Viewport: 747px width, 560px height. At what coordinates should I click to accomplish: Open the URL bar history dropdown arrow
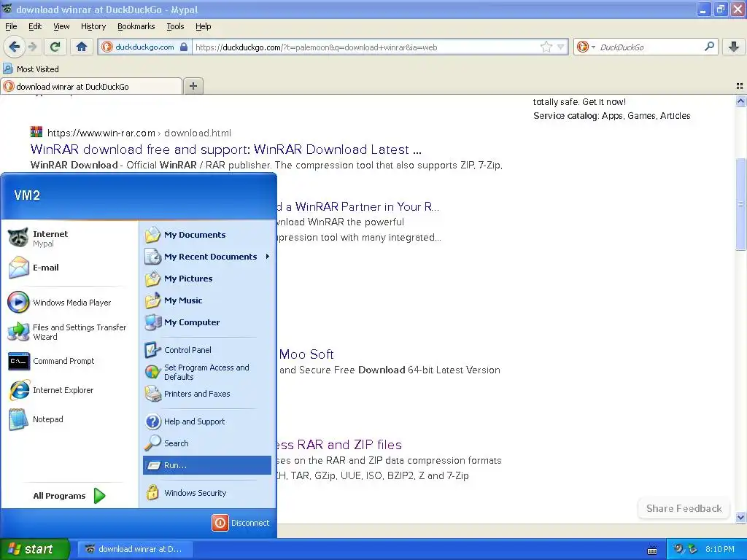click(561, 47)
